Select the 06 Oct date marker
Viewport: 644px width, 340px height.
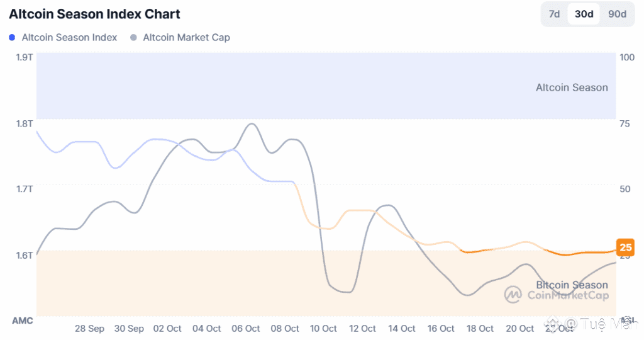click(245, 329)
